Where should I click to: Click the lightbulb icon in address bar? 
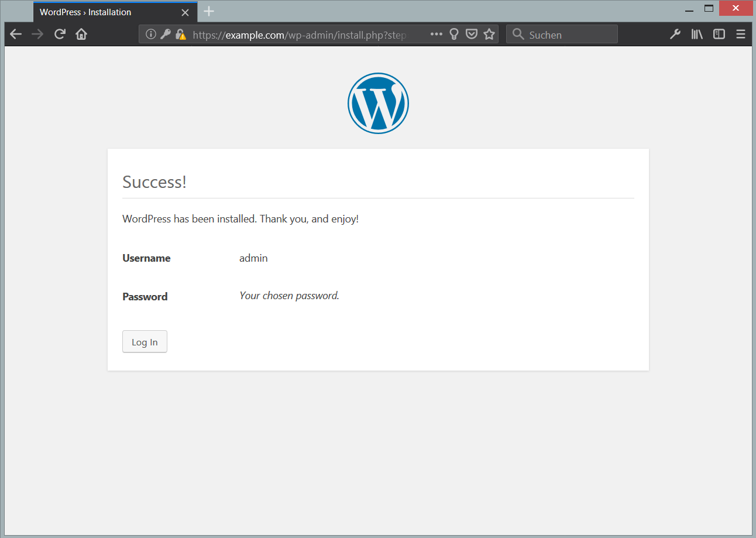[453, 35]
